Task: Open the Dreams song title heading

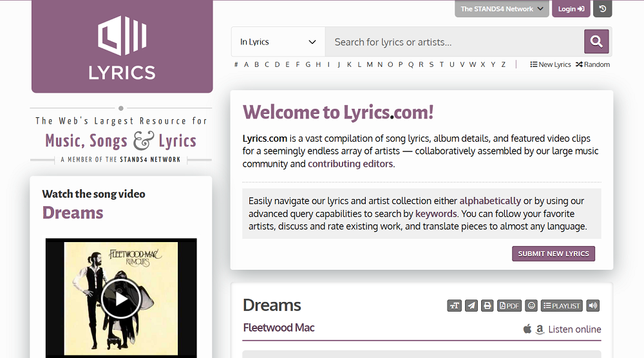Action: (x=272, y=305)
